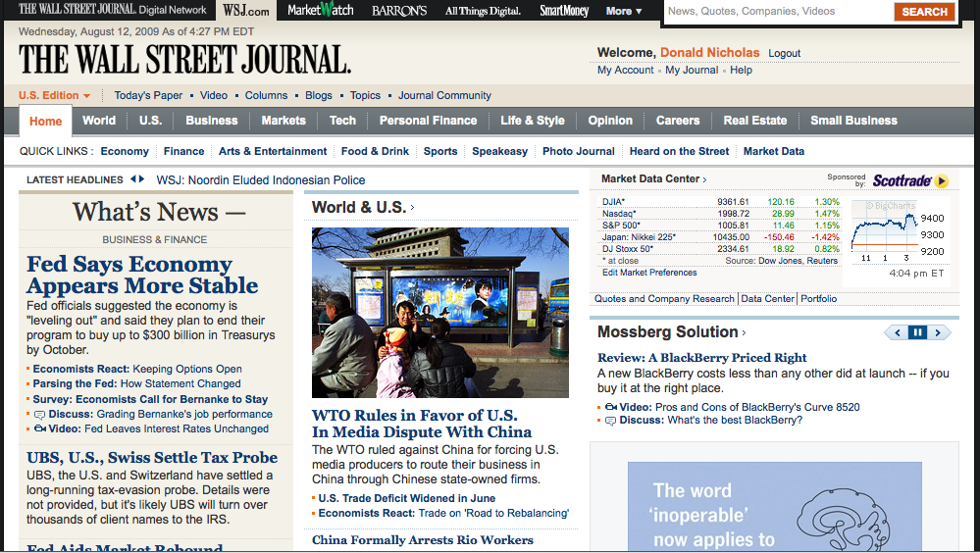Viewport: 980px width, 553px height.
Task: Select the Careers navigation tab
Action: click(x=678, y=121)
